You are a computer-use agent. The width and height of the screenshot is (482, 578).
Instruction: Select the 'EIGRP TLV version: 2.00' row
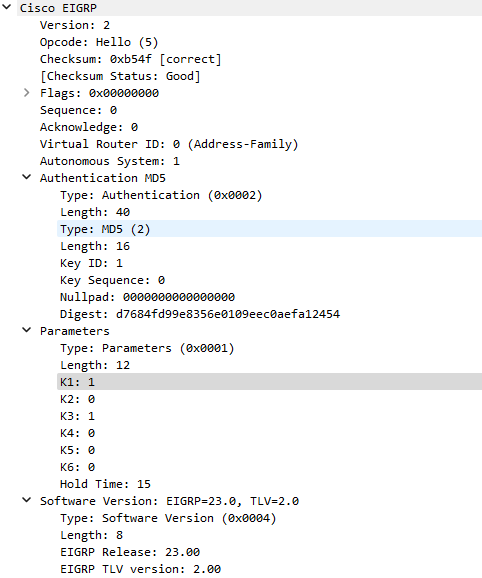tap(140, 569)
